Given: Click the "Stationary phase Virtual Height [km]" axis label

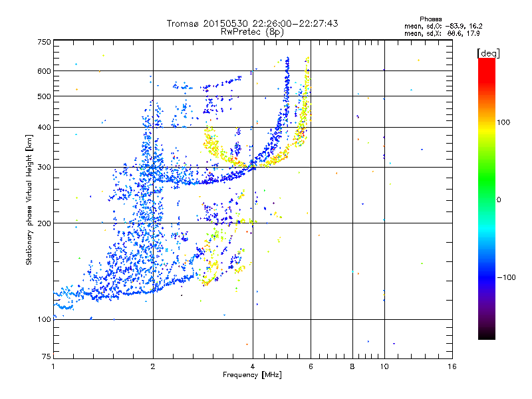Looking at the screenshot, I should pos(29,199).
